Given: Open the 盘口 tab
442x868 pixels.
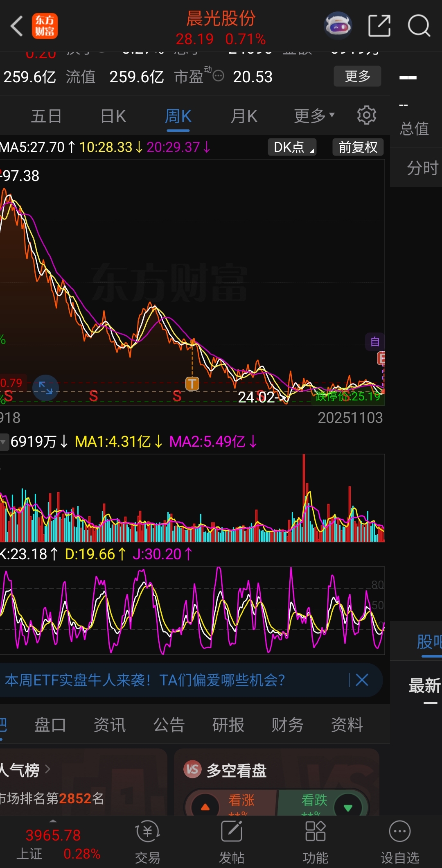Looking at the screenshot, I should click(x=50, y=725).
